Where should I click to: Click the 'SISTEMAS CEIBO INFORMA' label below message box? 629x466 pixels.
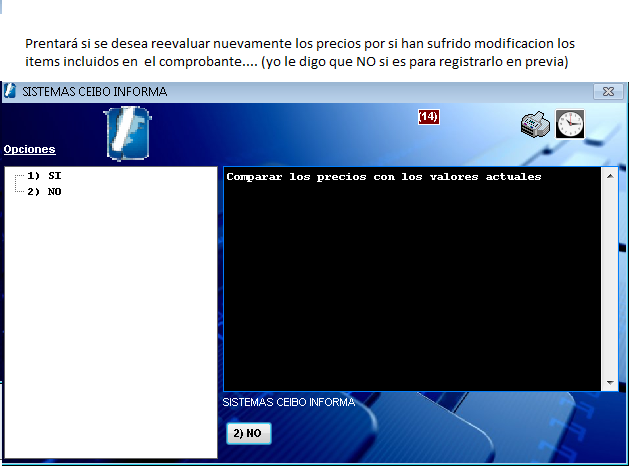tap(289, 402)
